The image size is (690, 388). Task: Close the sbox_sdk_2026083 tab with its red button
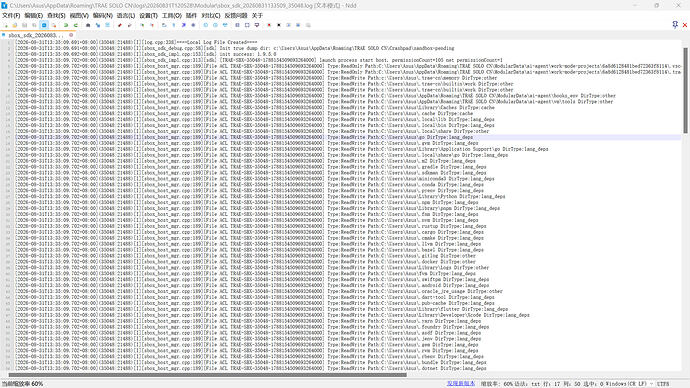pyautogui.click(x=71, y=35)
